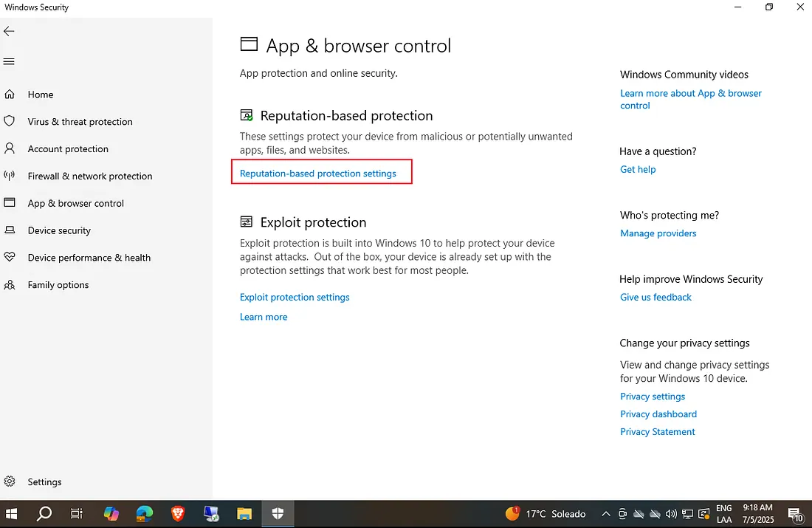The image size is (812, 528).
Task: Click Learn more under Exploit protection
Action: pos(264,317)
